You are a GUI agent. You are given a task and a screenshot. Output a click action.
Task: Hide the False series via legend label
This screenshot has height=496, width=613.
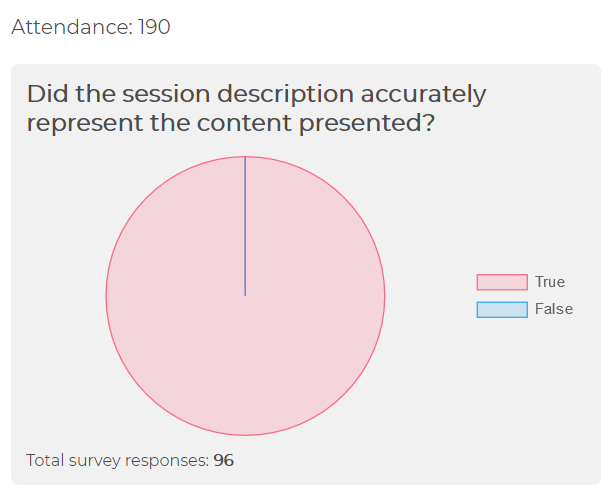(554, 309)
